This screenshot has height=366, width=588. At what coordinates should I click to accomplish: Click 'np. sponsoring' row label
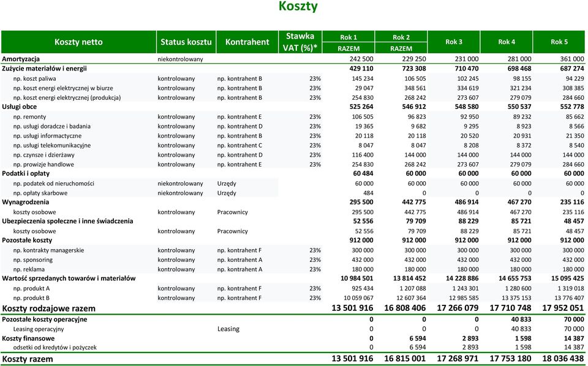tap(33, 260)
